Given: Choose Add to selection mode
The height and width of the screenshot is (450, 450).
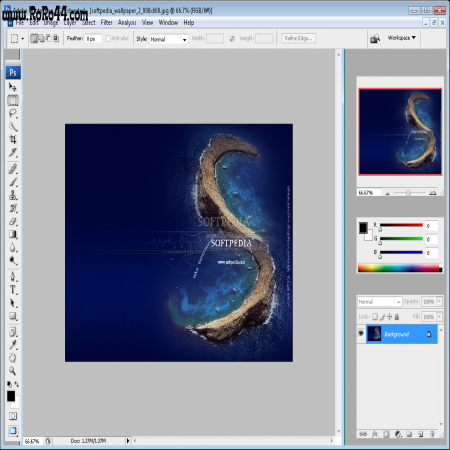Looking at the screenshot, I should click(41, 38).
